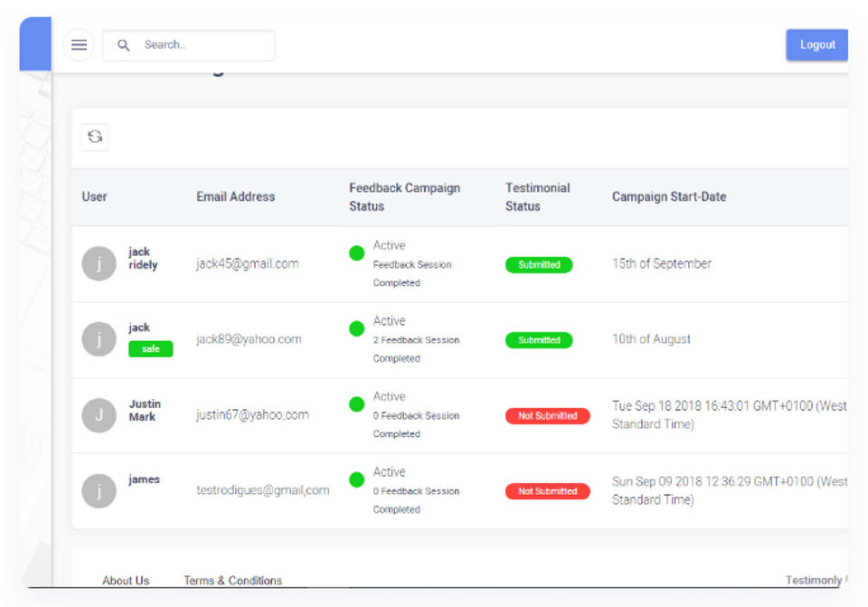This screenshot has height=607, width=868.
Task: Click the name 'Justin Mark'
Action: coord(145,411)
